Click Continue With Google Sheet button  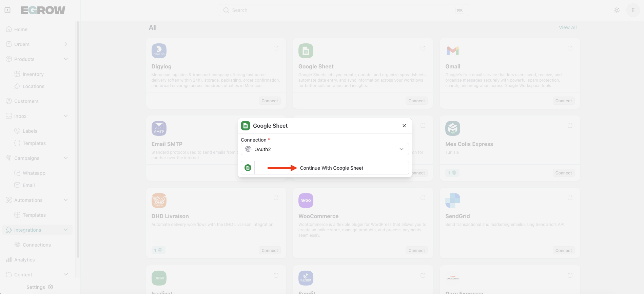pyautogui.click(x=331, y=168)
